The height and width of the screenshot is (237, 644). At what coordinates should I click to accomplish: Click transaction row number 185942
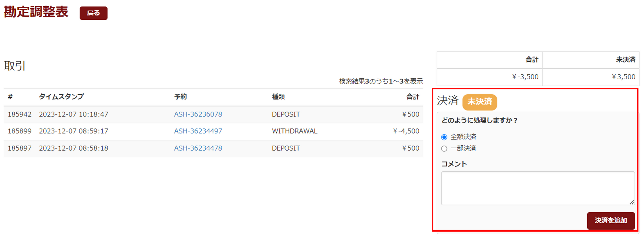click(19, 114)
